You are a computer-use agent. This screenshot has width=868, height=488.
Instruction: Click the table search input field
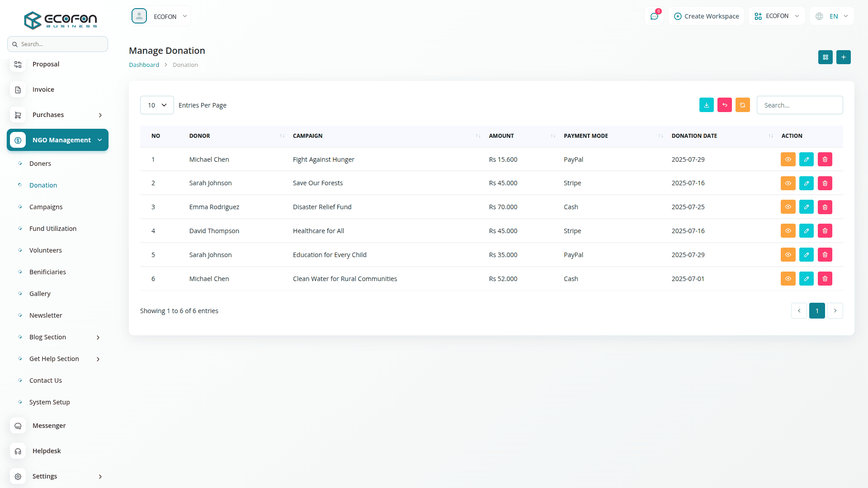[799, 105]
